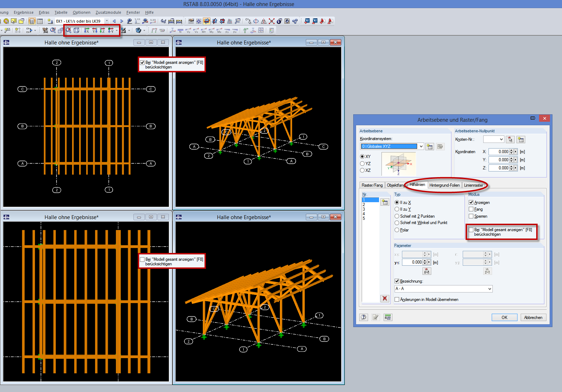Check 'Änderungen in Modell übernehmen' box
Image resolution: width=562 pixels, height=392 pixels.
(397, 300)
